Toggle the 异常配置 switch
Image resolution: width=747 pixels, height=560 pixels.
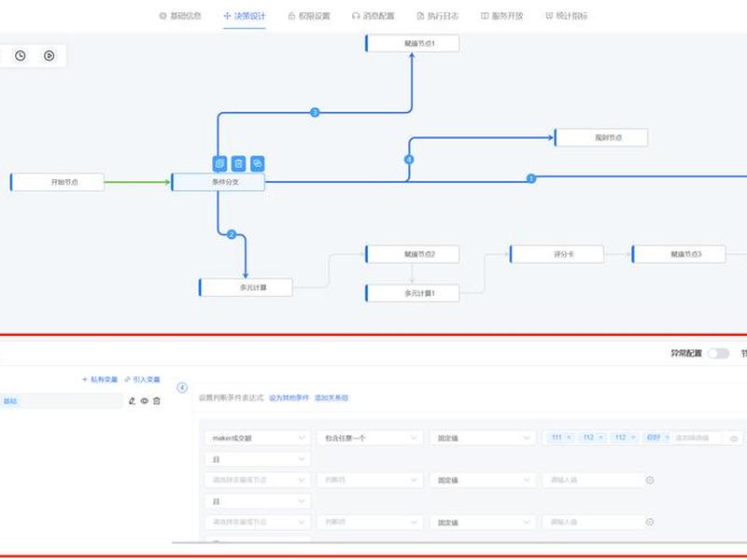[718, 353]
